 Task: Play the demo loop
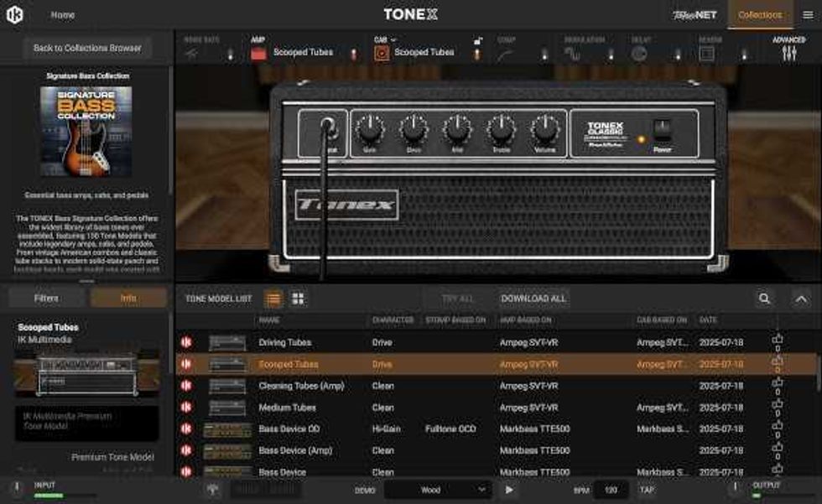point(508,490)
